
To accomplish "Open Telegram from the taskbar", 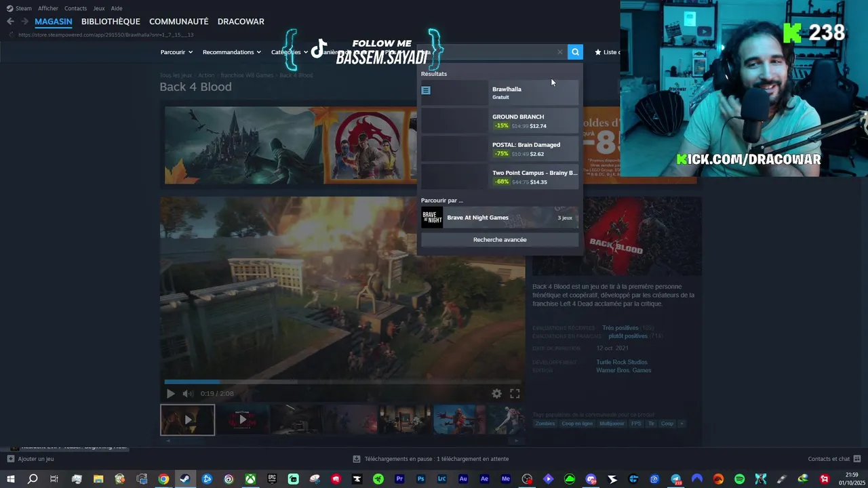I will (676, 479).
